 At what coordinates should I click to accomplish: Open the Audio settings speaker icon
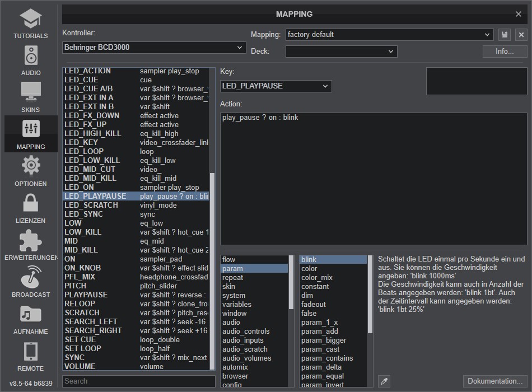(x=31, y=55)
